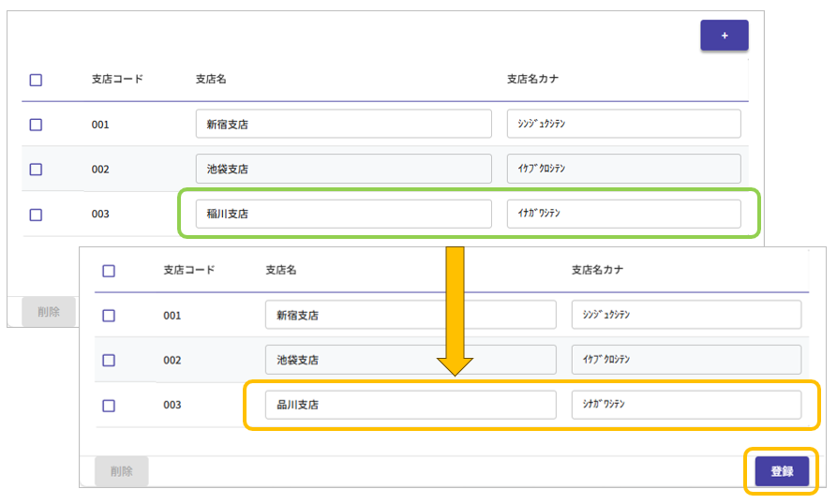
Task: Toggle select-all checkbox in lower table header
Action: (x=109, y=271)
